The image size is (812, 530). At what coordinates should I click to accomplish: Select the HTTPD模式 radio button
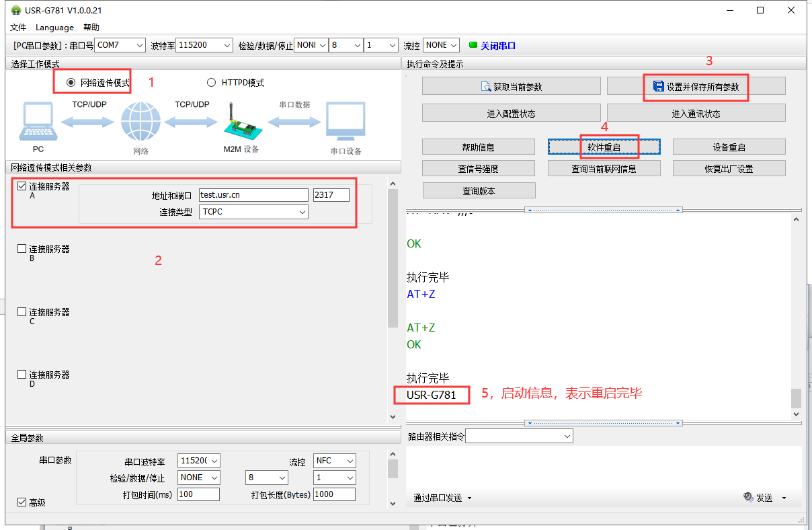click(212, 82)
